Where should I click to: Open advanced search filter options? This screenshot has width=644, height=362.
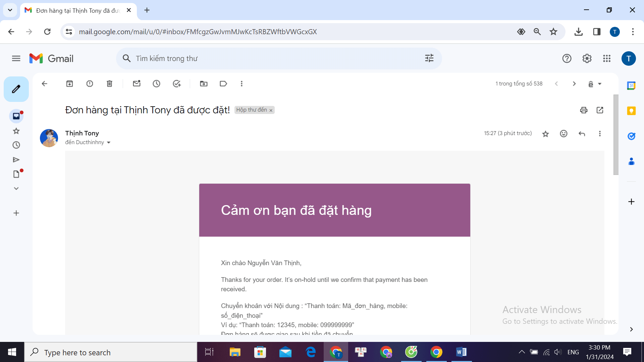(429, 58)
